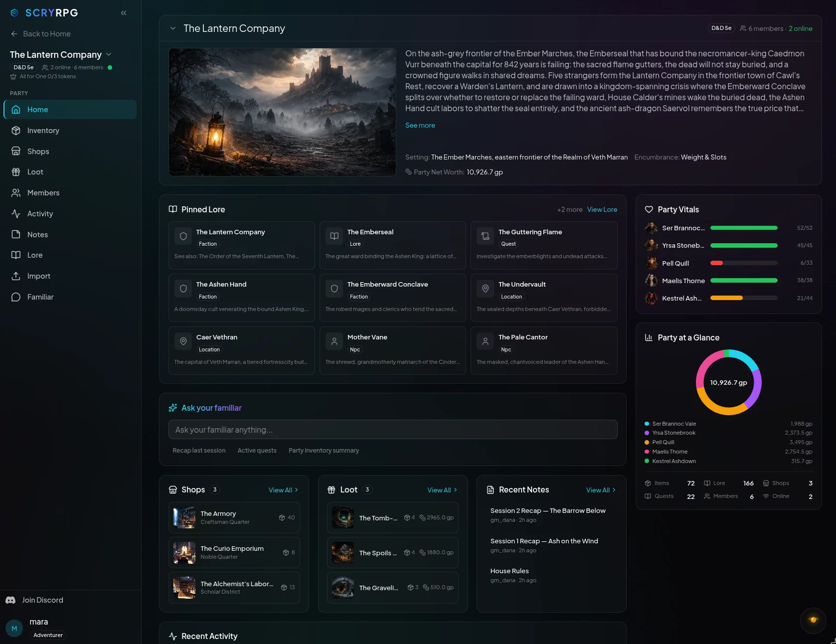Open The Armory shop entry
The width and height of the screenshot is (836, 644).
pyautogui.click(x=234, y=518)
